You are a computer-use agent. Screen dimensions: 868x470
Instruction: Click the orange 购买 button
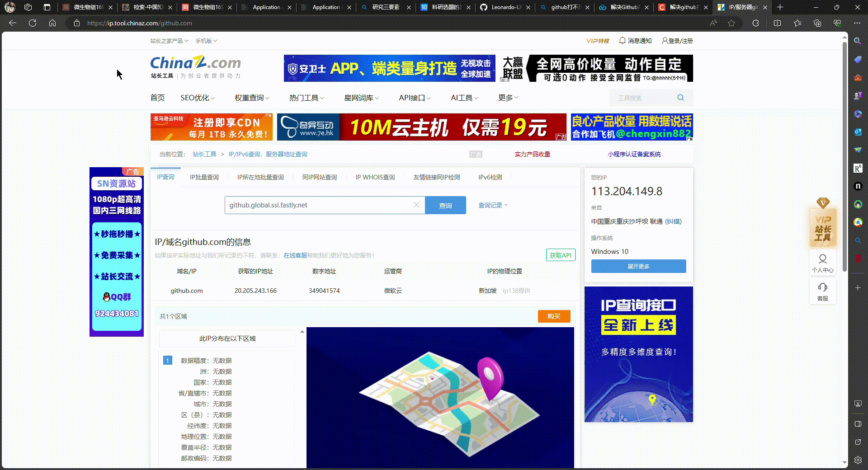click(554, 316)
